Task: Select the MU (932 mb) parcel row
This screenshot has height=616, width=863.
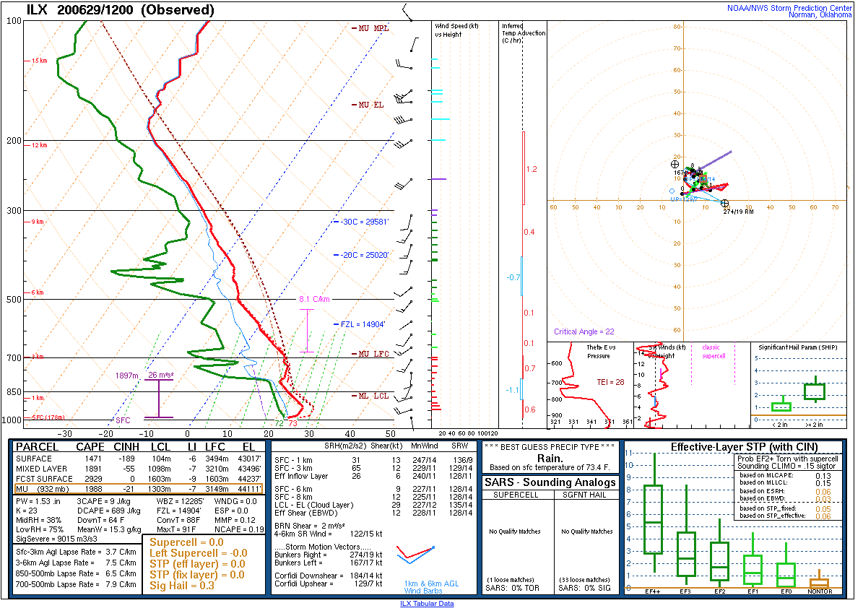Action: [x=139, y=489]
